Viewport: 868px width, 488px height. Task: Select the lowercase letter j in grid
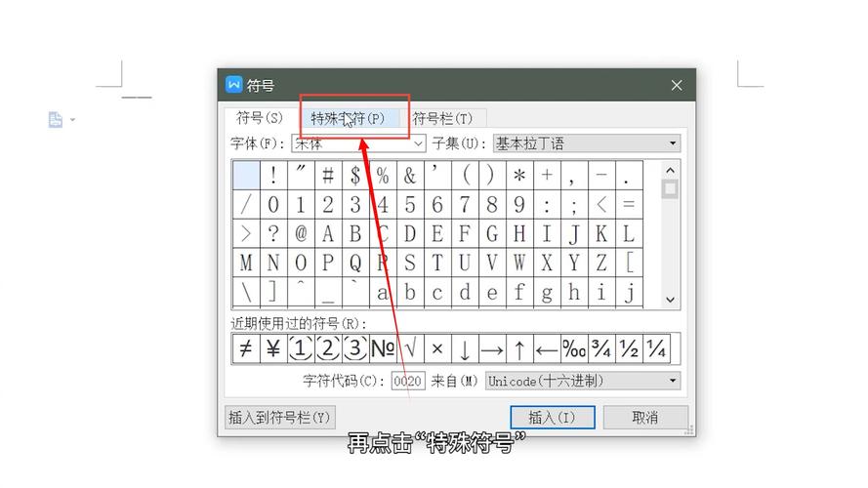tap(629, 292)
